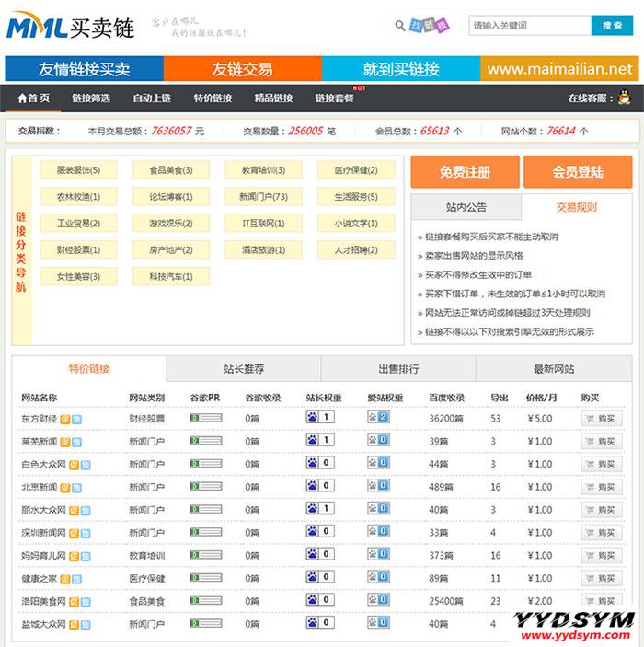The width and height of the screenshot is (644, 647).
Task: Click the home icon in navigation bar
Action: pyautogui.click(x=22, y=98)
